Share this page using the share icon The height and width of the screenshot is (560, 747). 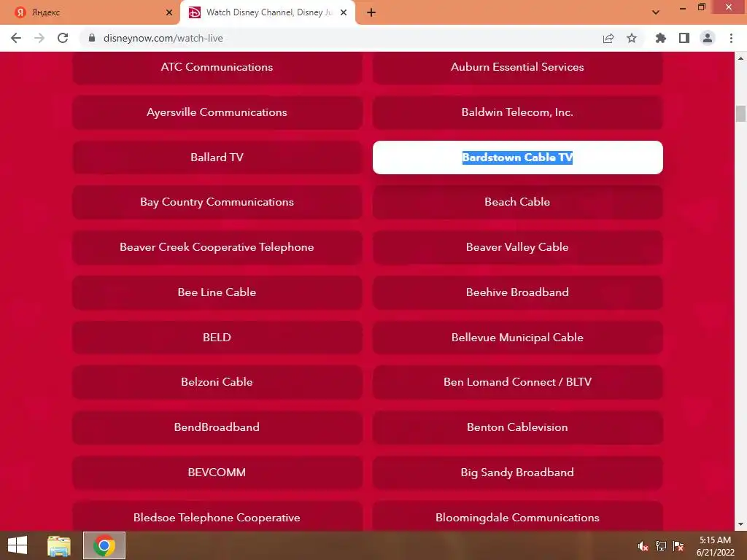click(608, 38)
